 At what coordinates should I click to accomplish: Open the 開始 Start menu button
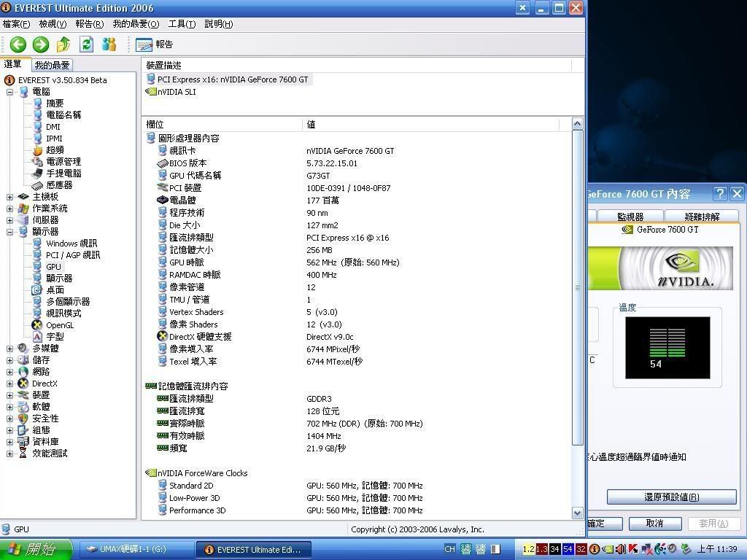[36, 549]
